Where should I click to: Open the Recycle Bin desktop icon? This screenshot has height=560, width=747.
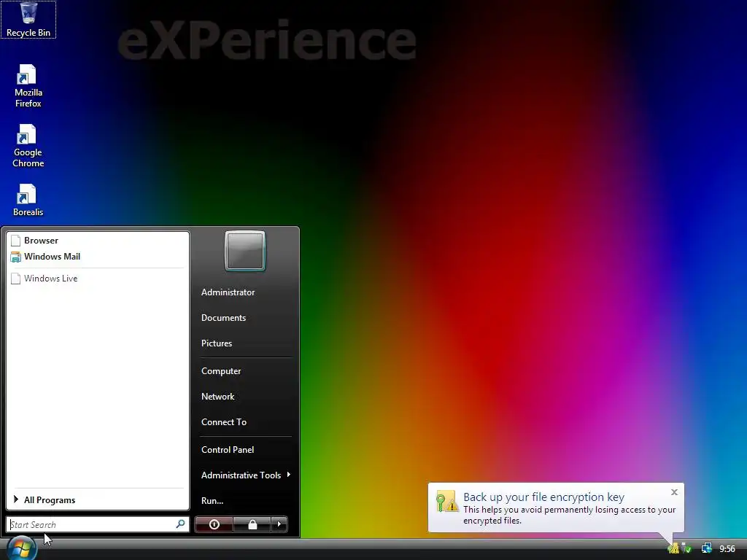[28, 20]
